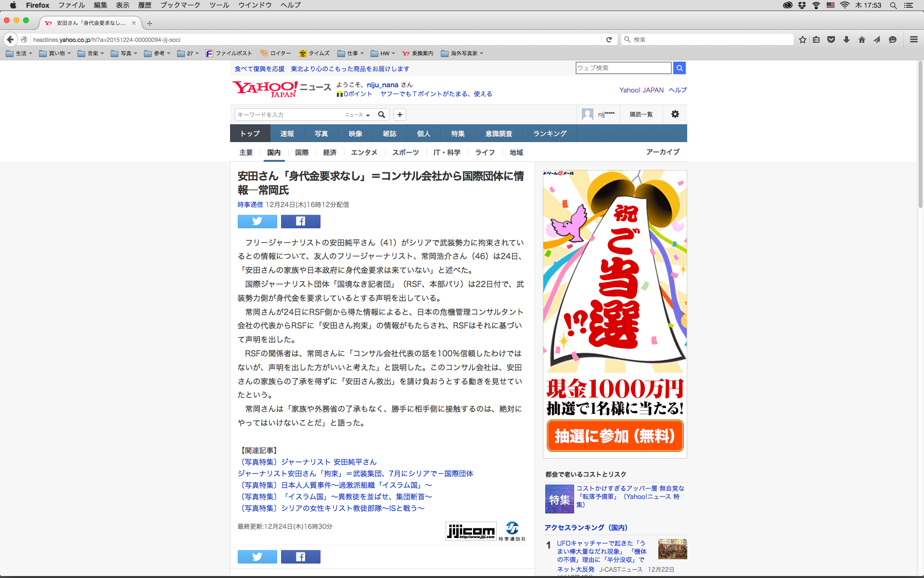Click the blue web search magnifier button
The width and height of the screenshot is (924, 578).
[x=679, y=68]
